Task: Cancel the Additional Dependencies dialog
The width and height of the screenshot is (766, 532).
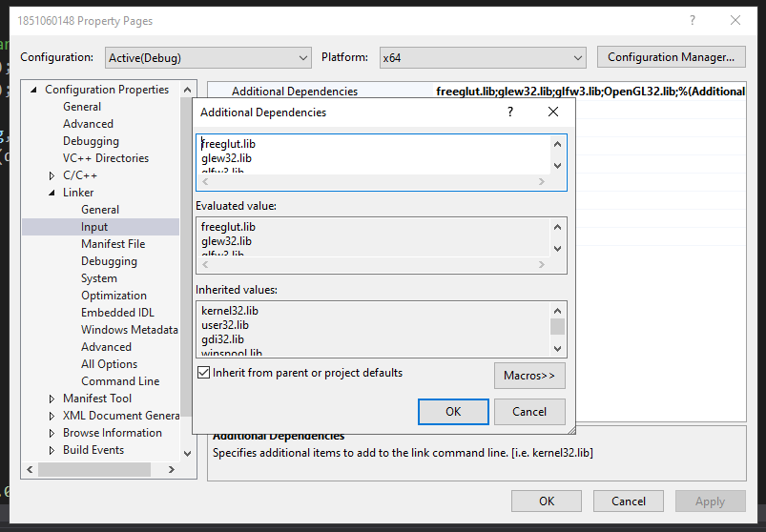Action: [x=529, y=412]
